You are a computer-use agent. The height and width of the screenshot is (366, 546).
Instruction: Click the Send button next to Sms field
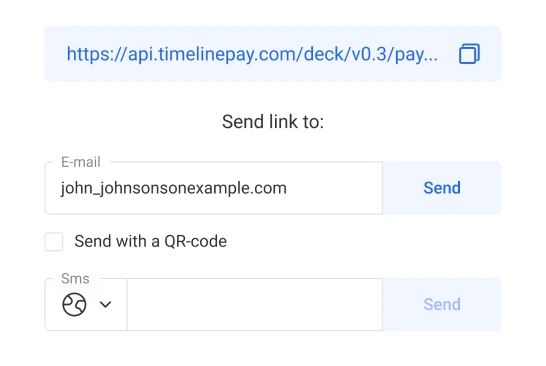[442, 304]
